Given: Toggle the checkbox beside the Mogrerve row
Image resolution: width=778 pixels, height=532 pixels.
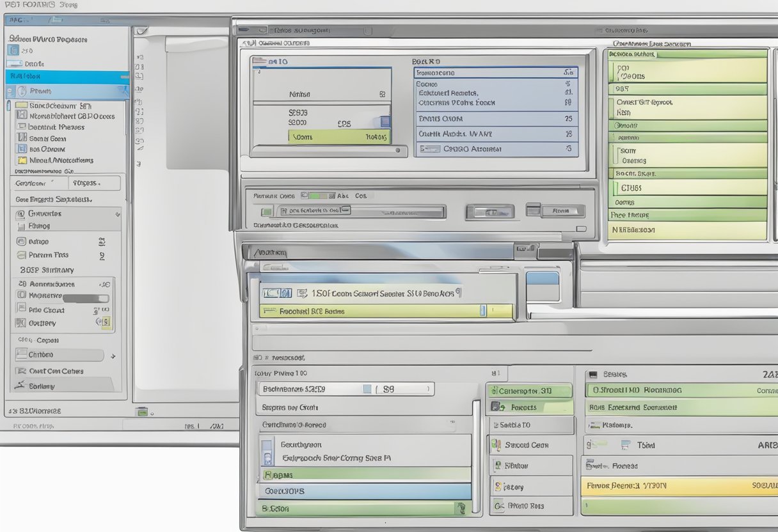Looking at the screenshot, I should pyautogui.click(x=20, y=296).
